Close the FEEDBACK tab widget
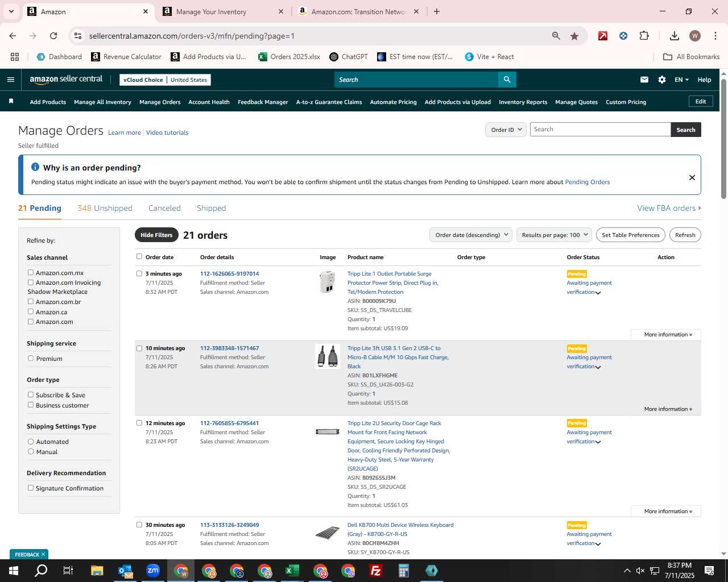 point(43,554)
